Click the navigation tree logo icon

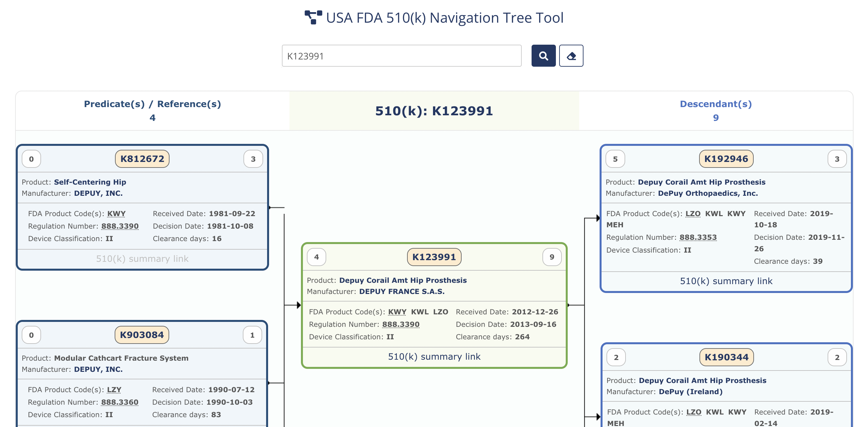pyautogui.click(x=313, y=17)
